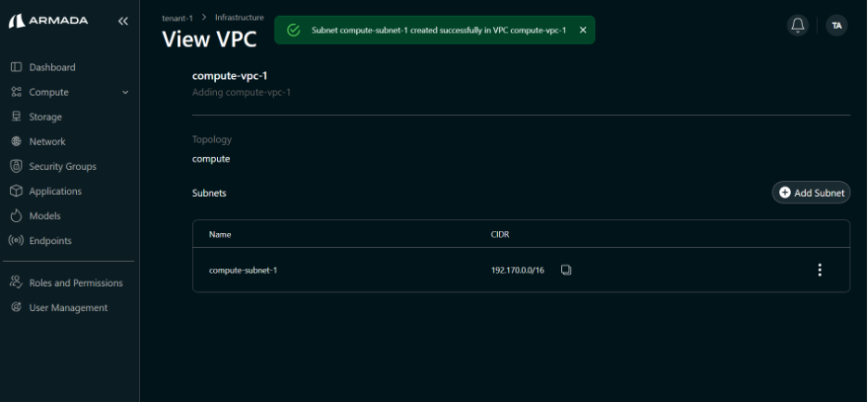Open Models page

(45, 215)
